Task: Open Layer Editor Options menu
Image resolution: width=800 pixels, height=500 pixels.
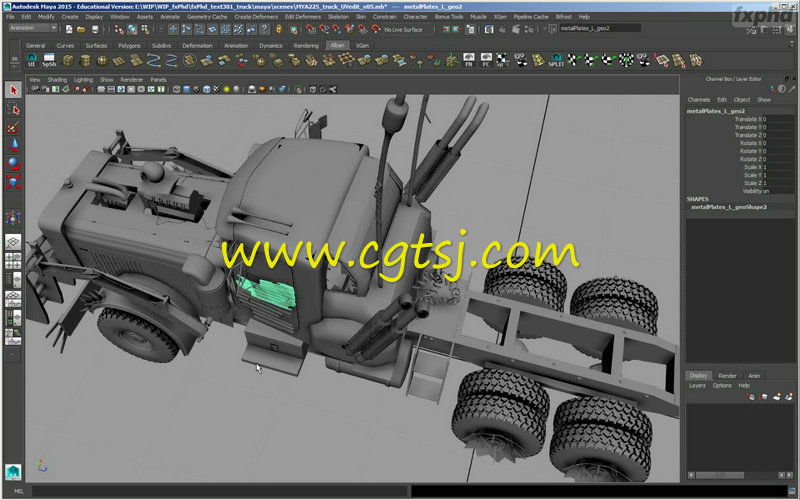Action: 722,386
